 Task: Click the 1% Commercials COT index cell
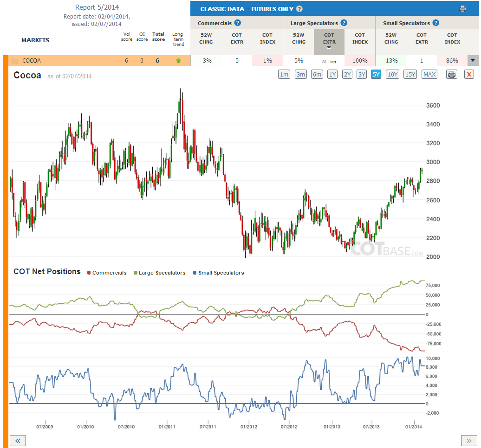[267, 61]
